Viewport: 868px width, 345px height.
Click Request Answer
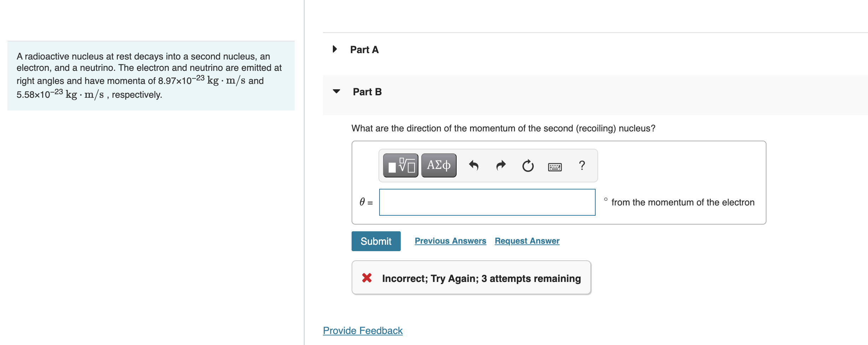pyautogui.click(x=527, y=241)
